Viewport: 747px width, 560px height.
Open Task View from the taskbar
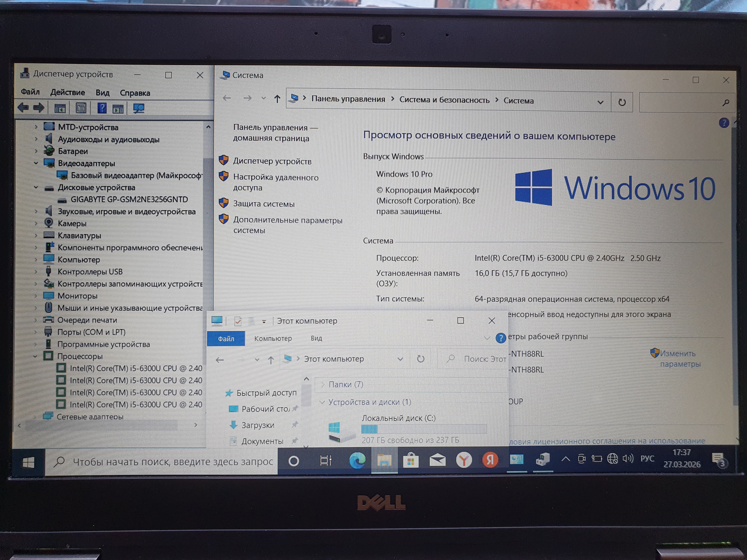point(326,460)
